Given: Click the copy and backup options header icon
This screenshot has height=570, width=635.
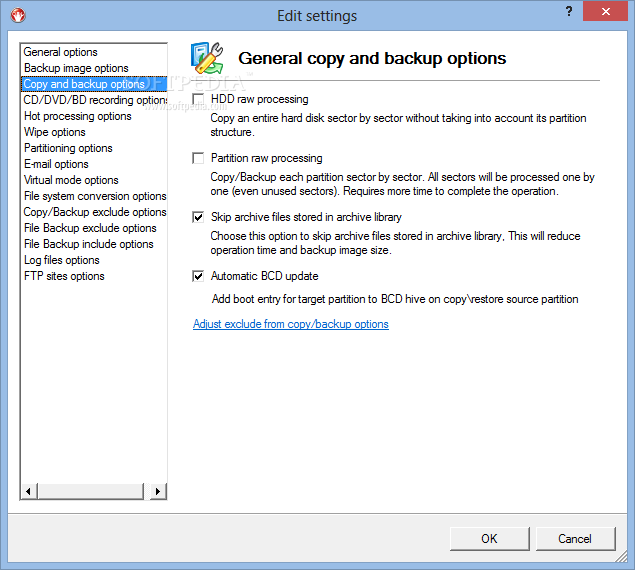Looking at the screenshot, I should click(207, 58).
